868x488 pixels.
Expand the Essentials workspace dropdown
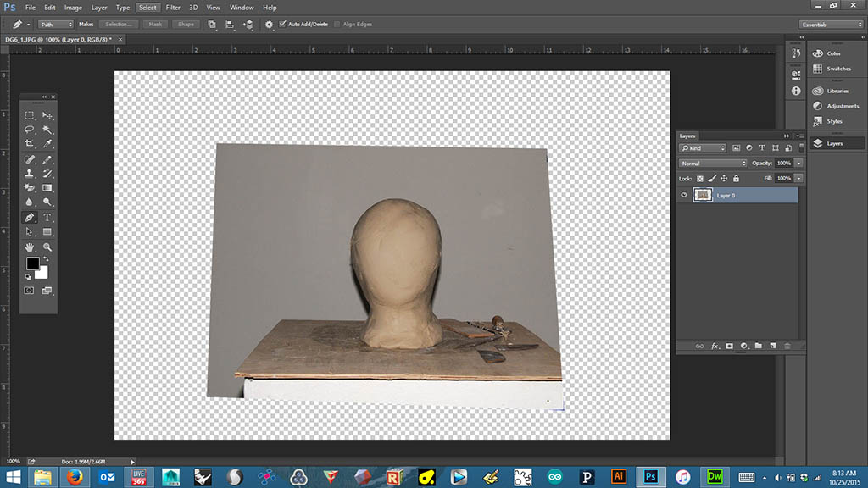click(831, 25)
